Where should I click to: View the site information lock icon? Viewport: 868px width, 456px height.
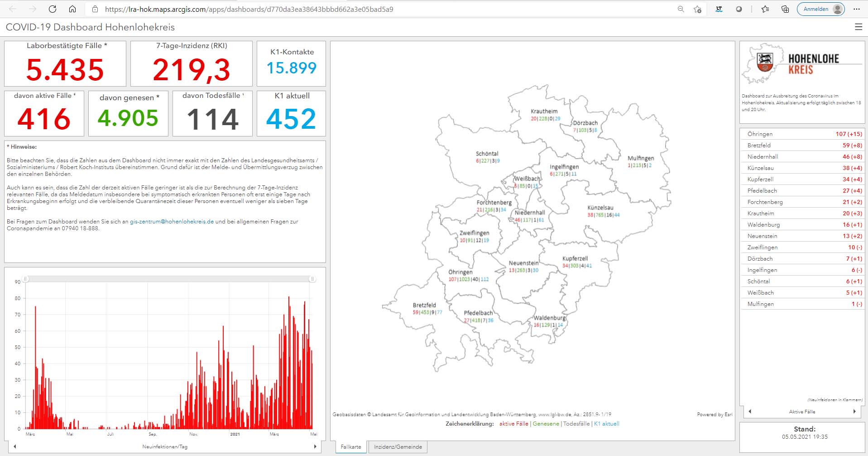tap(95, 9)
